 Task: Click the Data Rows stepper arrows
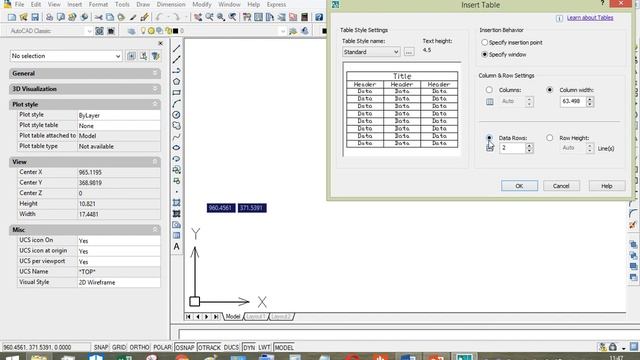point(529,148)
